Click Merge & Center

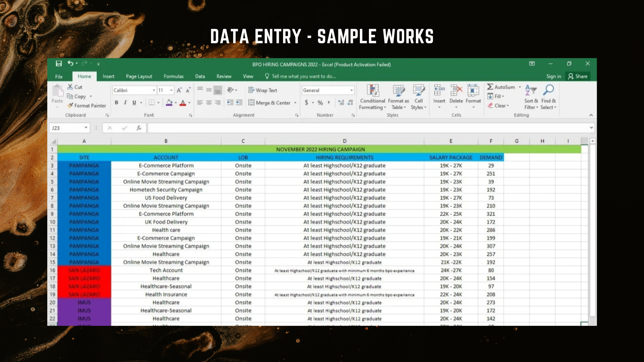pyautogui.click(x=270, y=103)
